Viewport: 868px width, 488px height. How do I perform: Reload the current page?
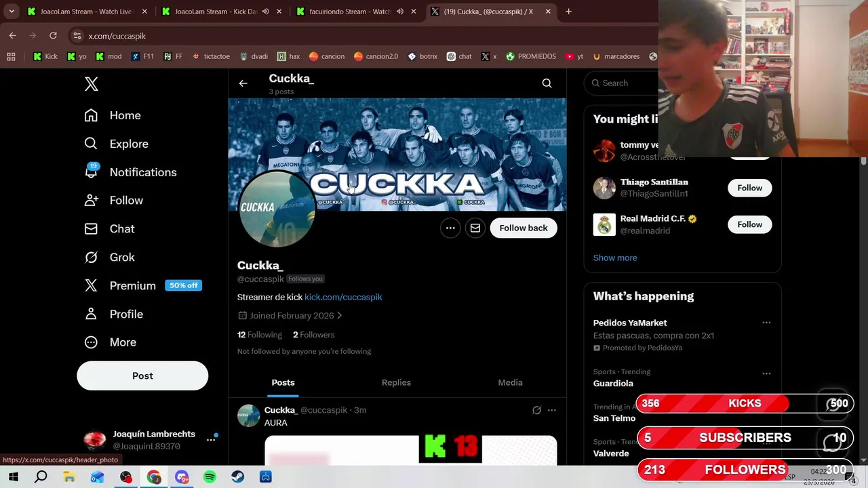tap(53, 36)
